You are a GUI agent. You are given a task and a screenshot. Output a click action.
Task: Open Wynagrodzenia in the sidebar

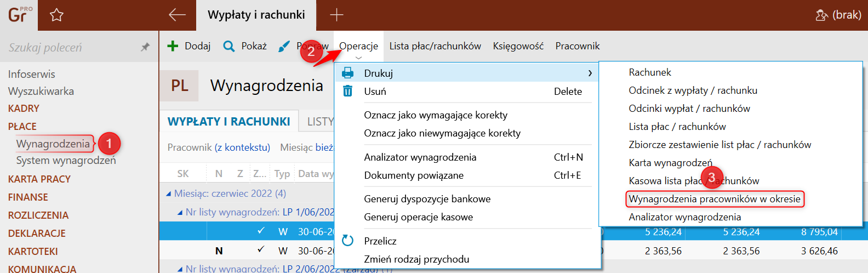53,144
